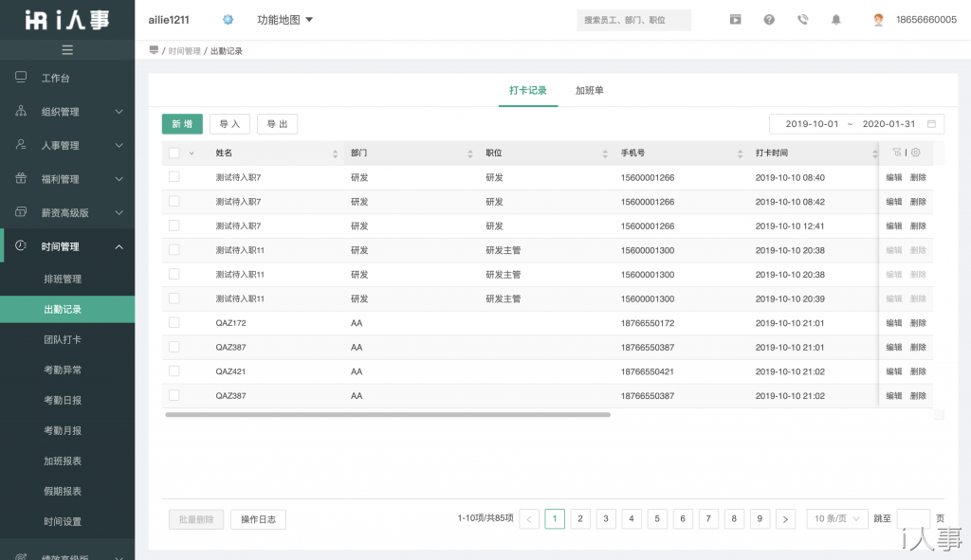Expand the 人事管理 sidebar chevron
The height and width of the screenshot is (560, 971).
[119, 145]
